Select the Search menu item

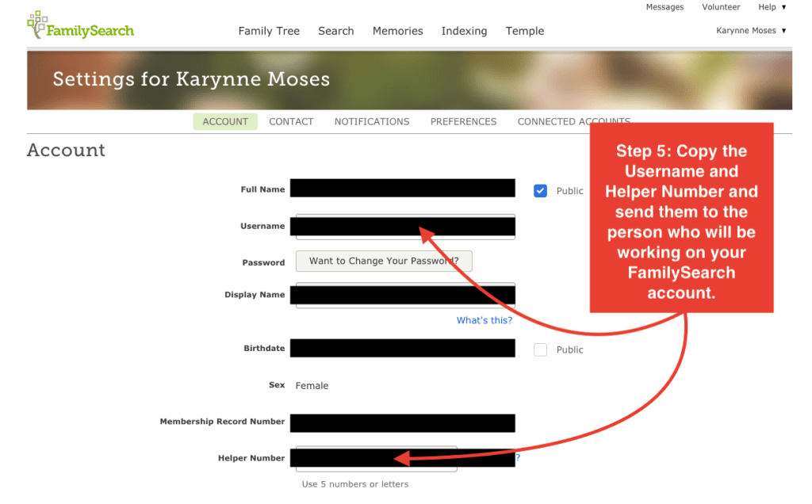click(x=335, y=31)
